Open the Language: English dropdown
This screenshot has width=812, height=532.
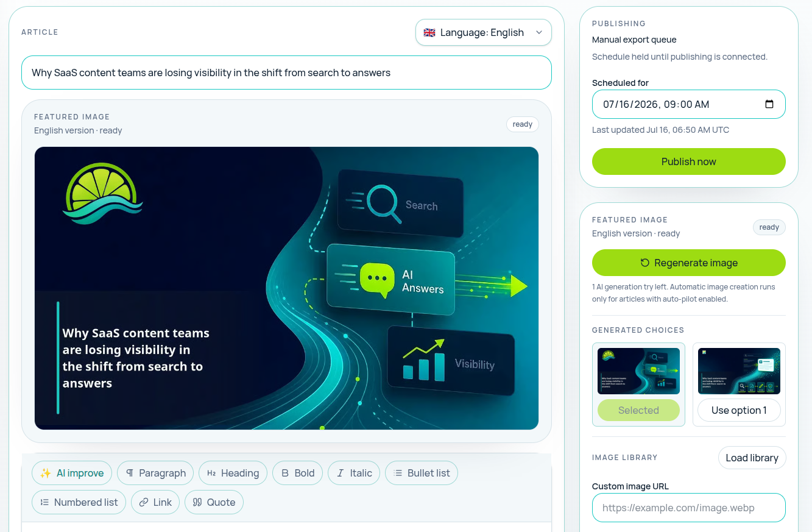pyautogui.click(x=484, y=32)
